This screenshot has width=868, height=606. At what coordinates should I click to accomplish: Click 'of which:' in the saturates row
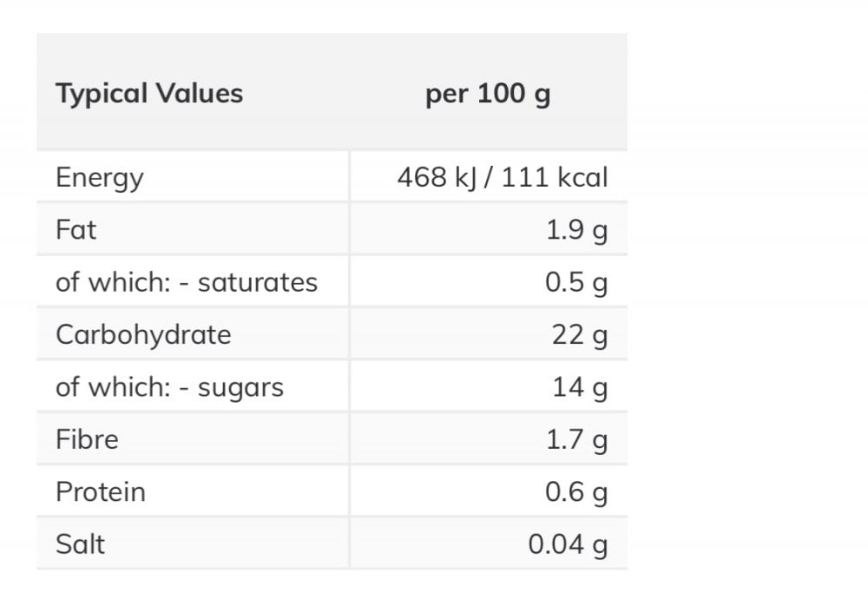coord(112,282)
